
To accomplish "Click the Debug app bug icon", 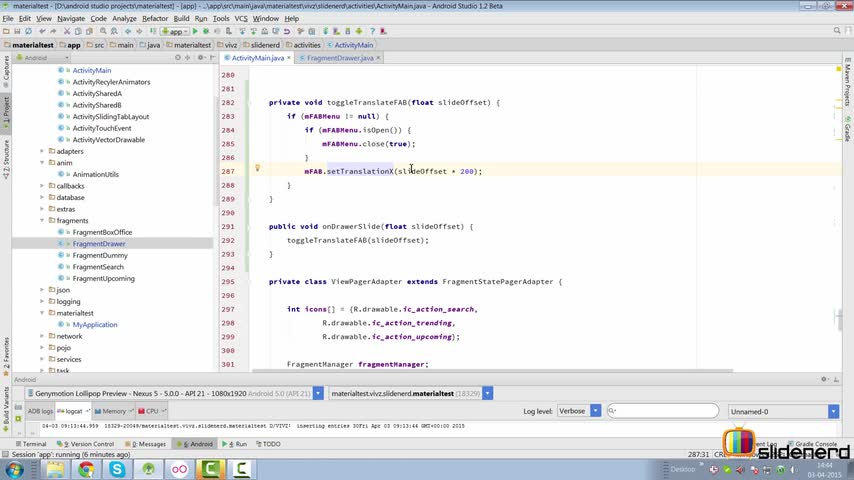I will coord(207,31).
